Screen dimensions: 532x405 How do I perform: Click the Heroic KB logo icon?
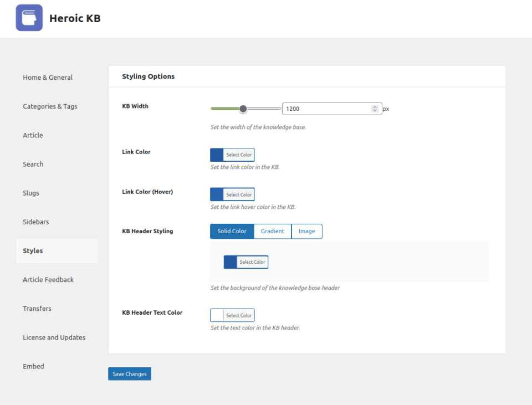(x=28, y=17)
